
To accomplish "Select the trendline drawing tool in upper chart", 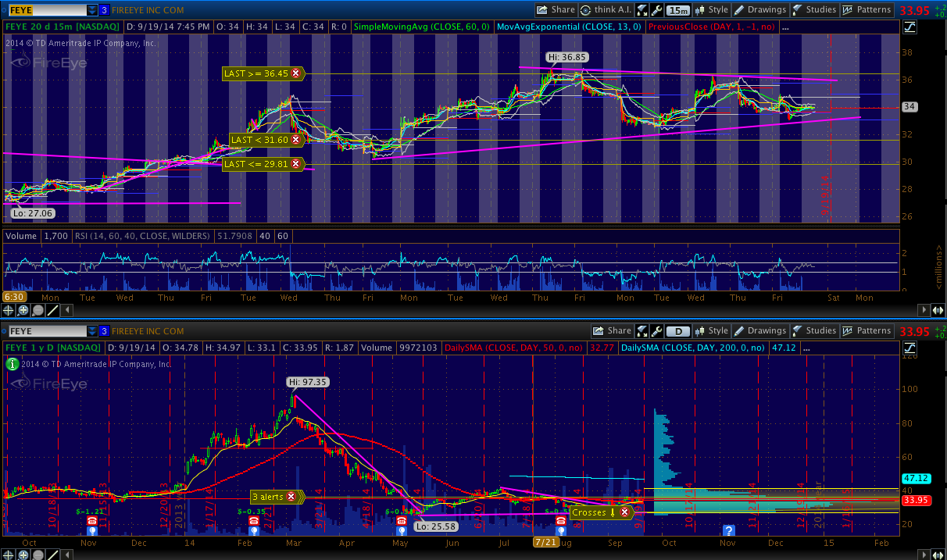I will coord(52,310).
